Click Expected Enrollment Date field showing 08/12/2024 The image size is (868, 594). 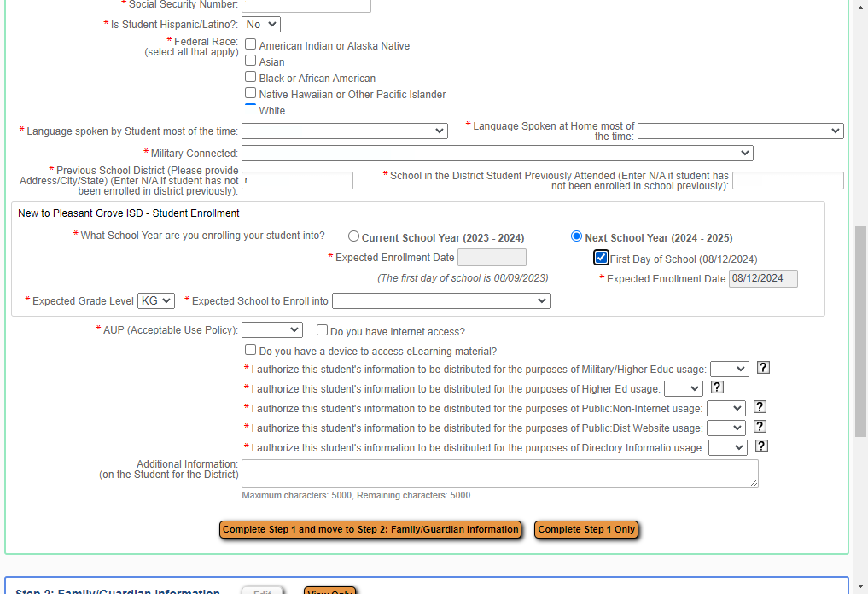point(763,278)
